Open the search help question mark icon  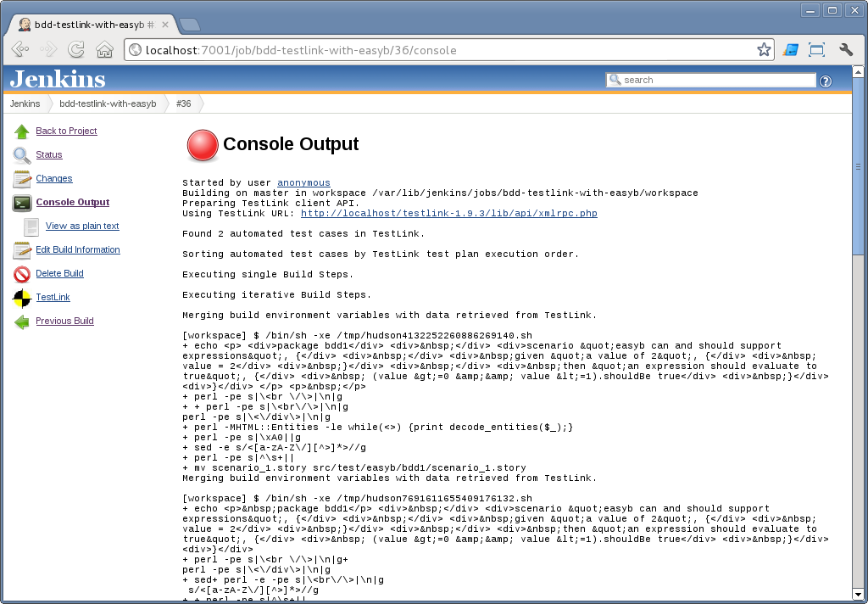click(826, 81)
